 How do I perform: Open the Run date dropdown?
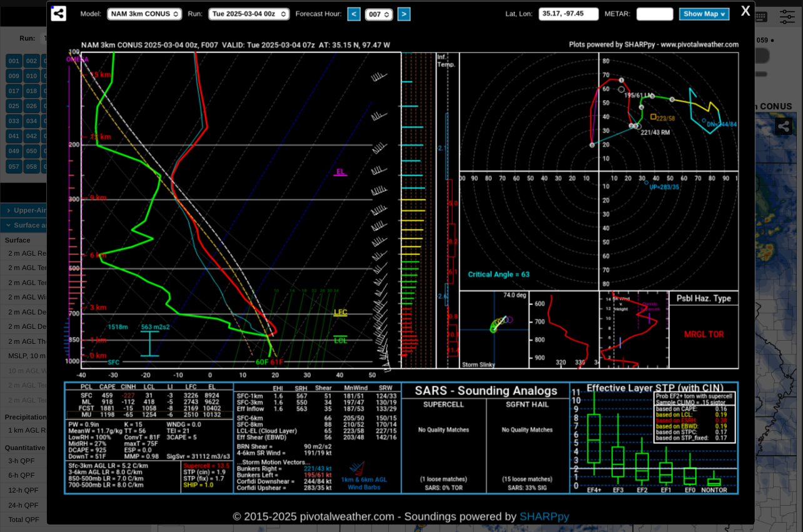249,14
